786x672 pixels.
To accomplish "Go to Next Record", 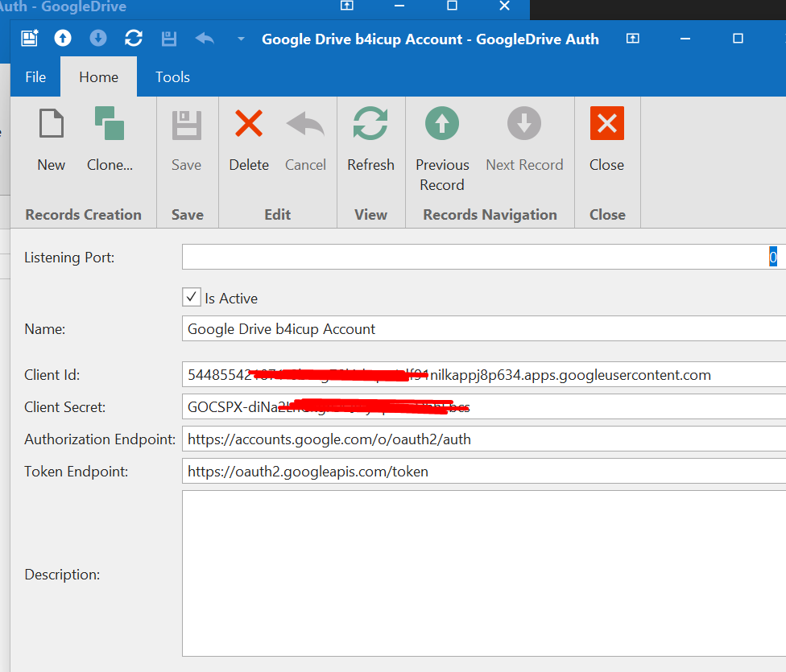I will click(x=524, y=140).
